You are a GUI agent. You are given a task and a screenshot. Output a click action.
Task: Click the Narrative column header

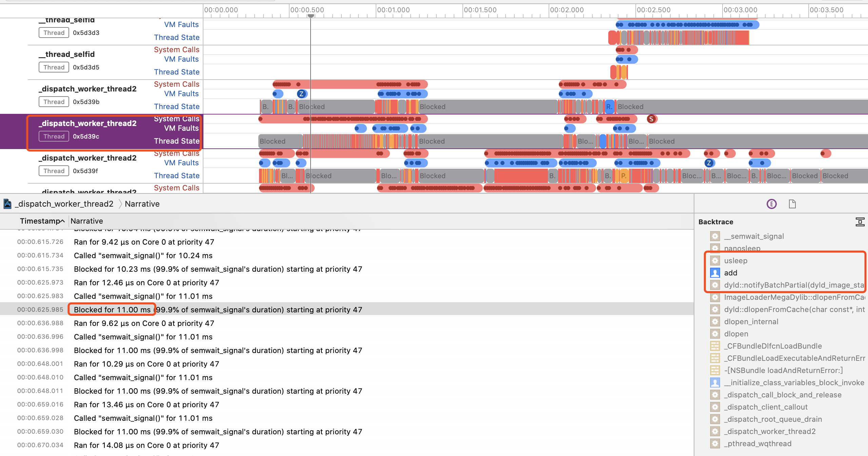point(87,221)
